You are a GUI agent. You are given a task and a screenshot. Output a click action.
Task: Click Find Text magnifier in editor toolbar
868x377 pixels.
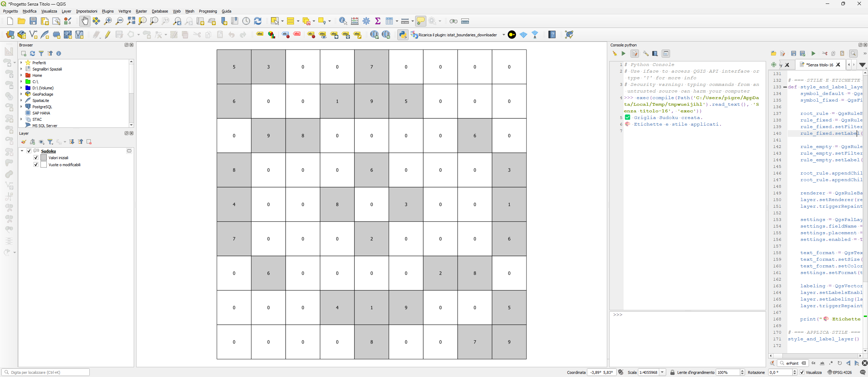tap(853, 53)
